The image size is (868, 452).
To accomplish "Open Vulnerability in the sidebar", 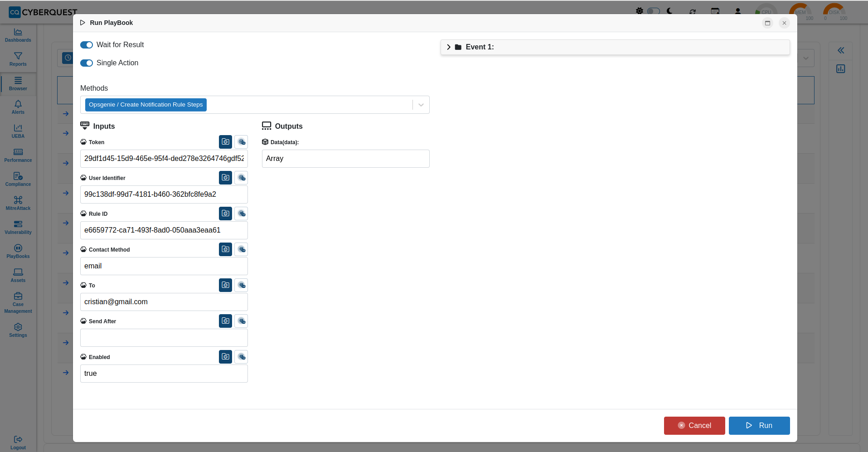I will (18, 228).
